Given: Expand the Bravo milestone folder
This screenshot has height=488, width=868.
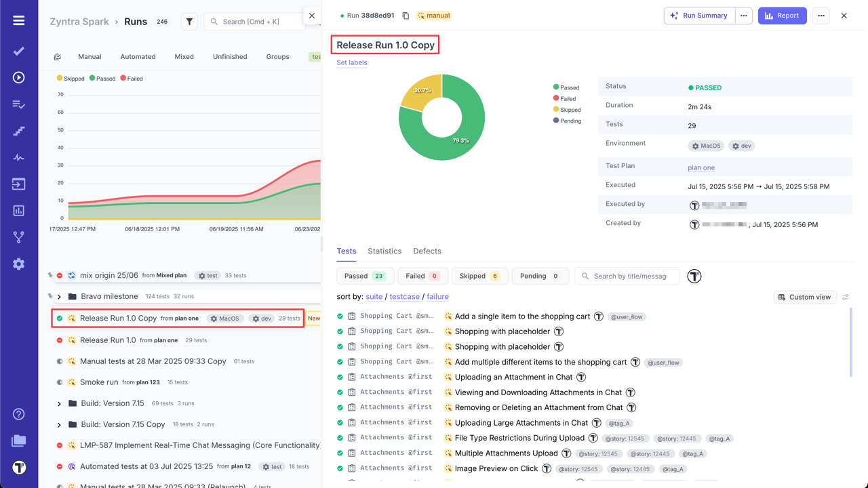Looking at the screenshot, I should [59, 296].
